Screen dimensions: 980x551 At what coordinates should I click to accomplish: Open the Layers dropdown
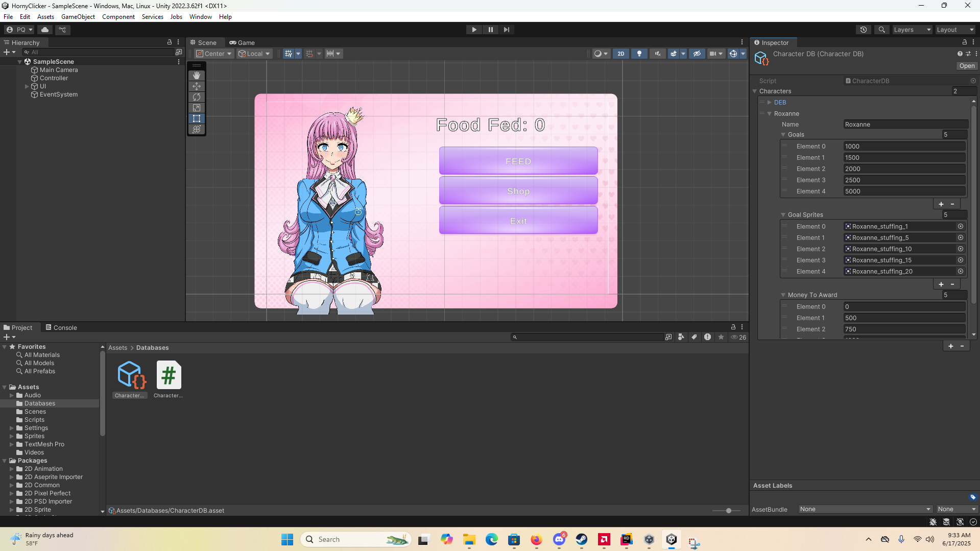[x=912, y=30]
